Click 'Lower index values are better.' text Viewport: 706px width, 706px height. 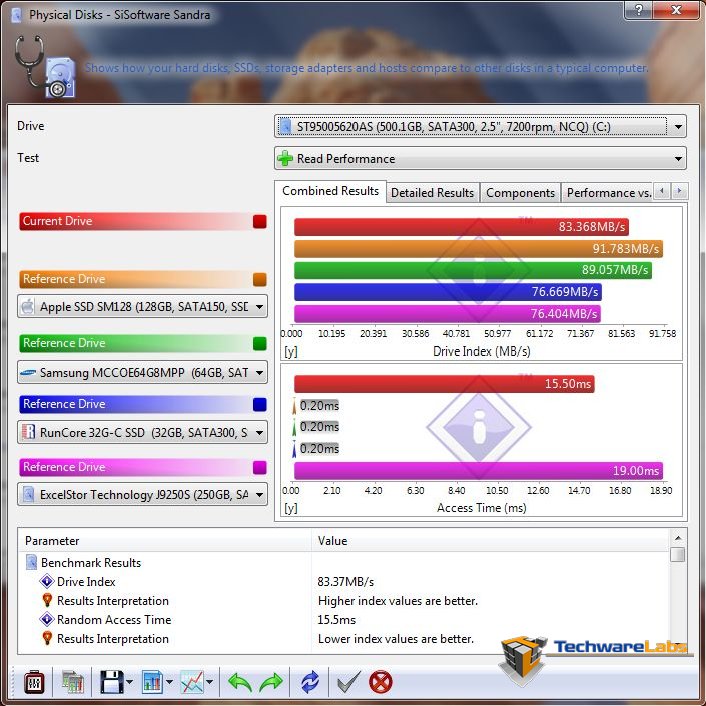click(x=396, y=639)
